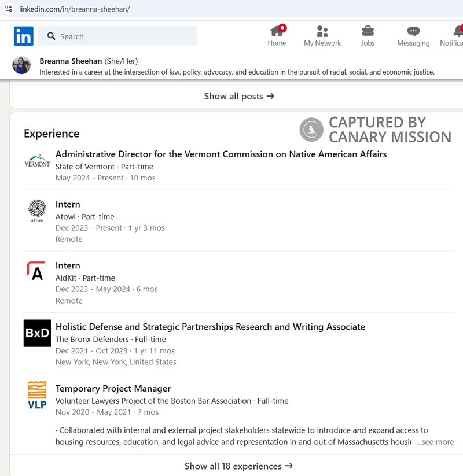Click 'Dec 2023 - May 2024 · 6 mos' date
Viewport: 463px width, 476px height.
click(106, 289)
